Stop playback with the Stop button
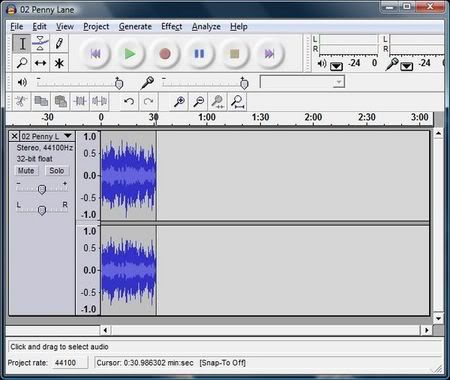450x380 pixels. click(234, 54)
